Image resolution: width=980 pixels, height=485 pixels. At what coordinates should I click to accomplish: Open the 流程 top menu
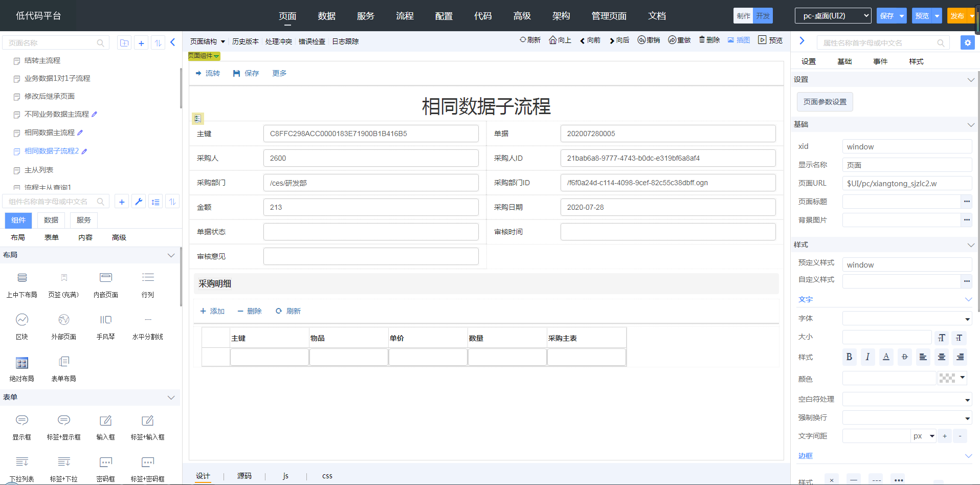(405, 16)
